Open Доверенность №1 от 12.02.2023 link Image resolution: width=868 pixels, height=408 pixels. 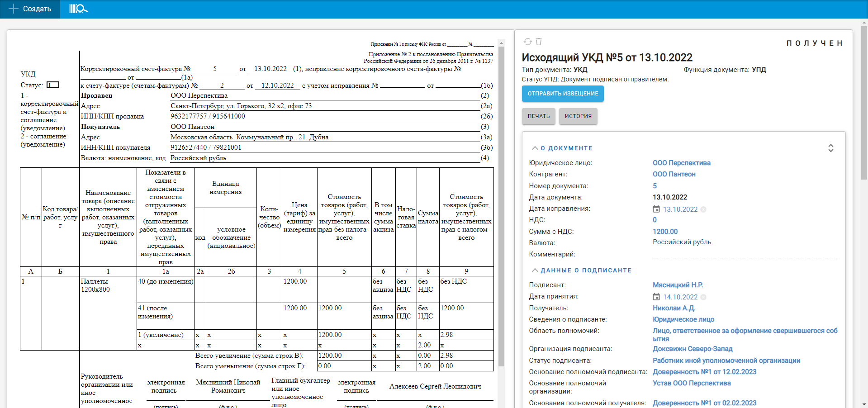pos(704,372)
